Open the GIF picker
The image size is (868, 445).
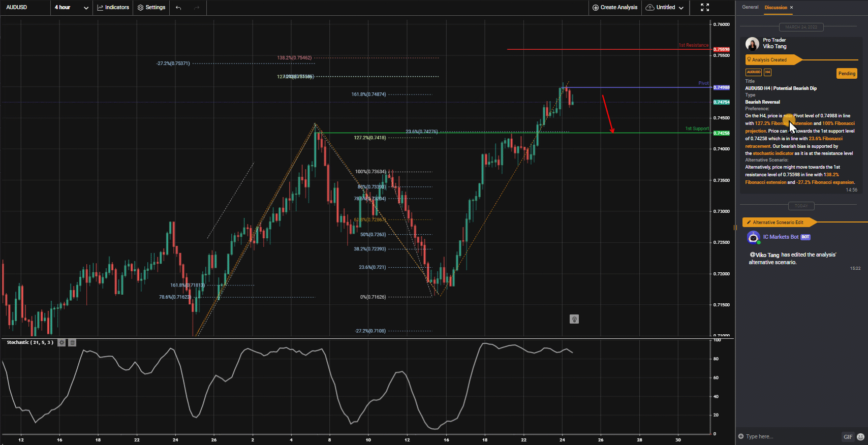(x=848, y=437)
